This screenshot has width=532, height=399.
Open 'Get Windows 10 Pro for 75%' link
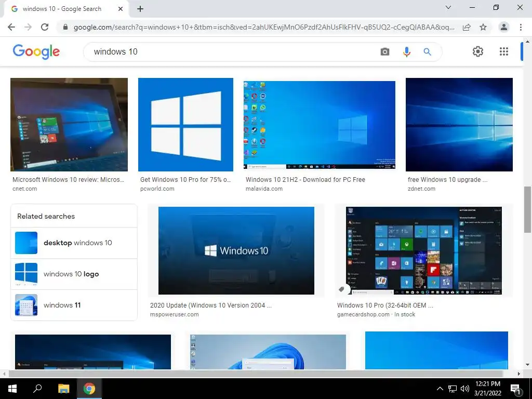[185, 179]
